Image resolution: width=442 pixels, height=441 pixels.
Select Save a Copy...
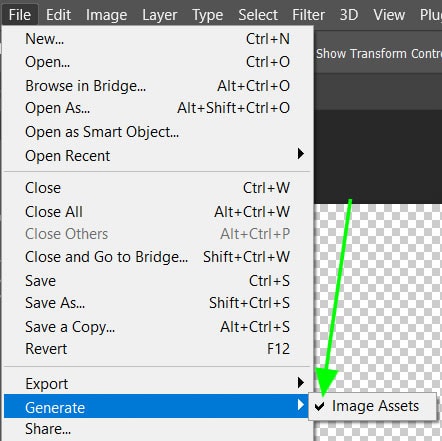pos(157,327)
